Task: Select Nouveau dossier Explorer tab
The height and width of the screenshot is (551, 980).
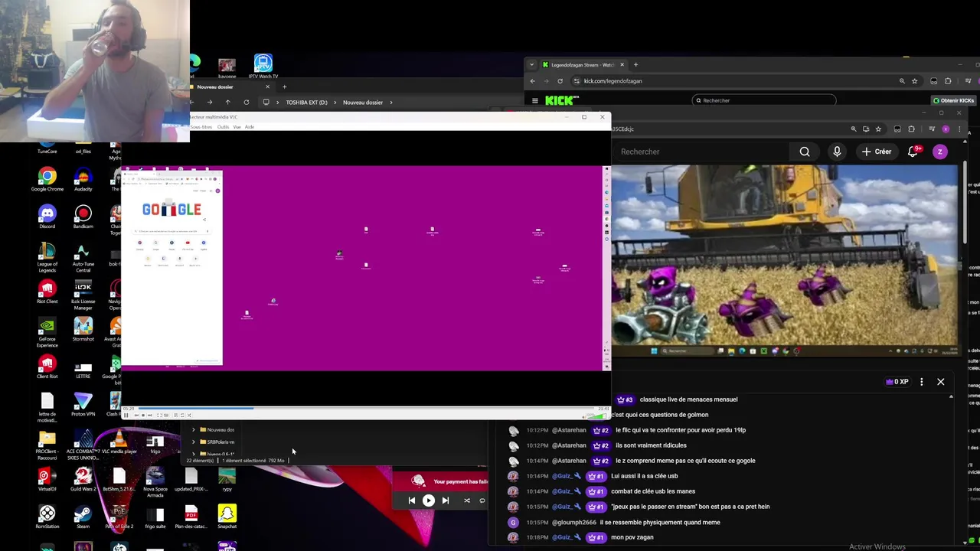Action: (x=231, y=86)
